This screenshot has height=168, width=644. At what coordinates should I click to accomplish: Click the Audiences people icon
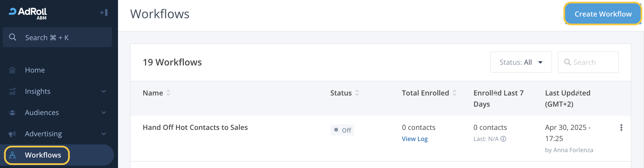[x=12, y=113]
